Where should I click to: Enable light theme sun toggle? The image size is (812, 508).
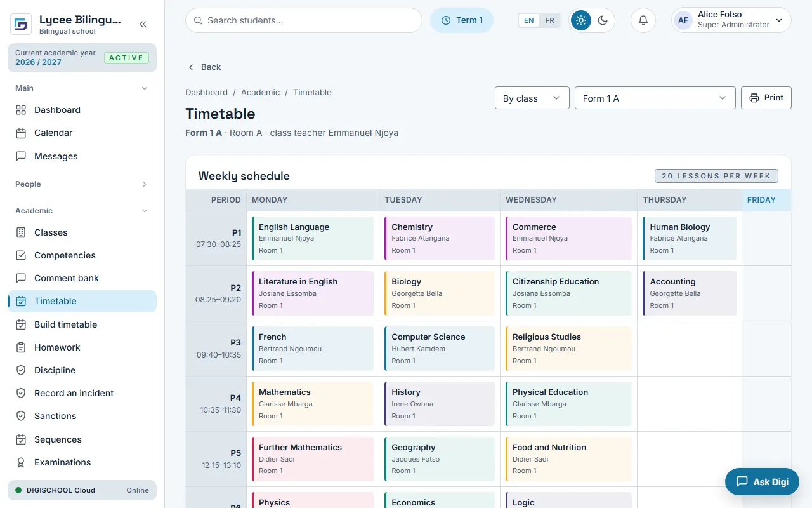(580, 20)
